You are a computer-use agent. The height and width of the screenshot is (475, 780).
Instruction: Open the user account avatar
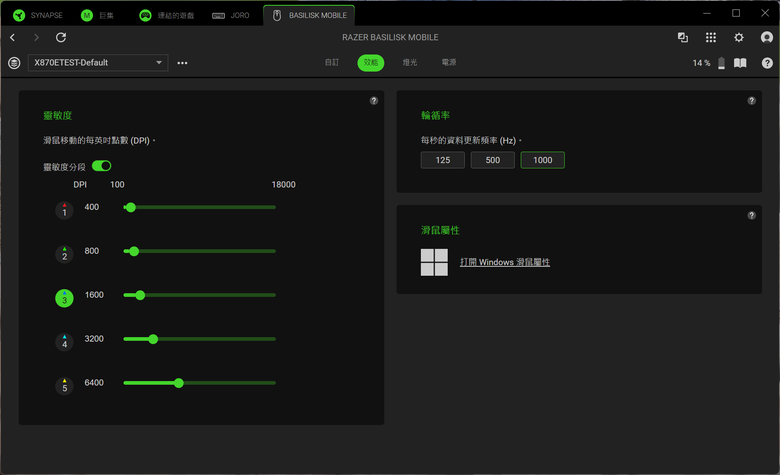tap(767, 37)
